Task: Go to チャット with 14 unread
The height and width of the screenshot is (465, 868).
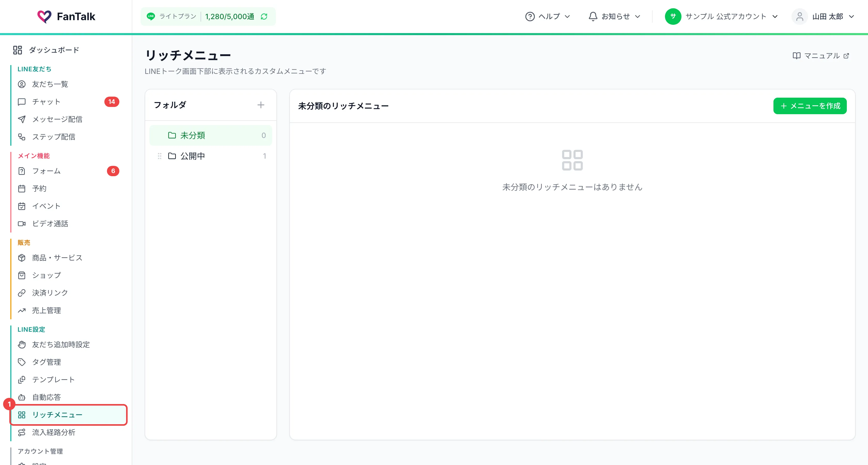Action: click(x=69, y=102)
